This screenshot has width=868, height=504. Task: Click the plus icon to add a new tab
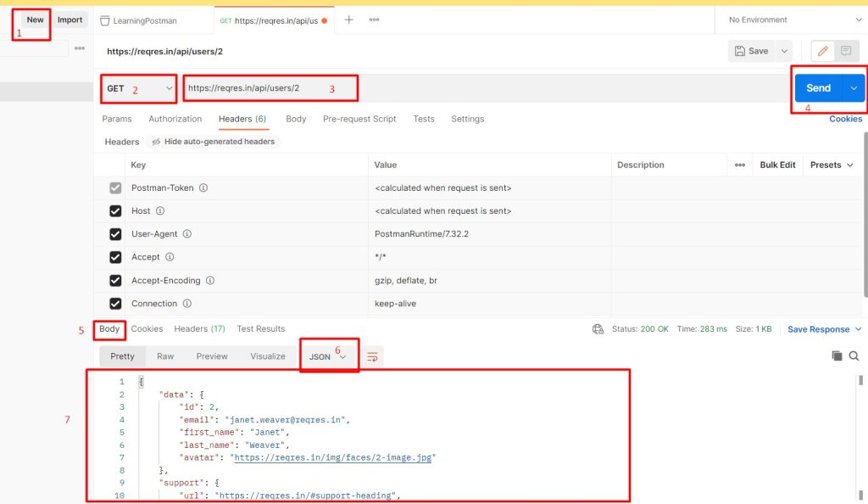click(x=348, y=20)
